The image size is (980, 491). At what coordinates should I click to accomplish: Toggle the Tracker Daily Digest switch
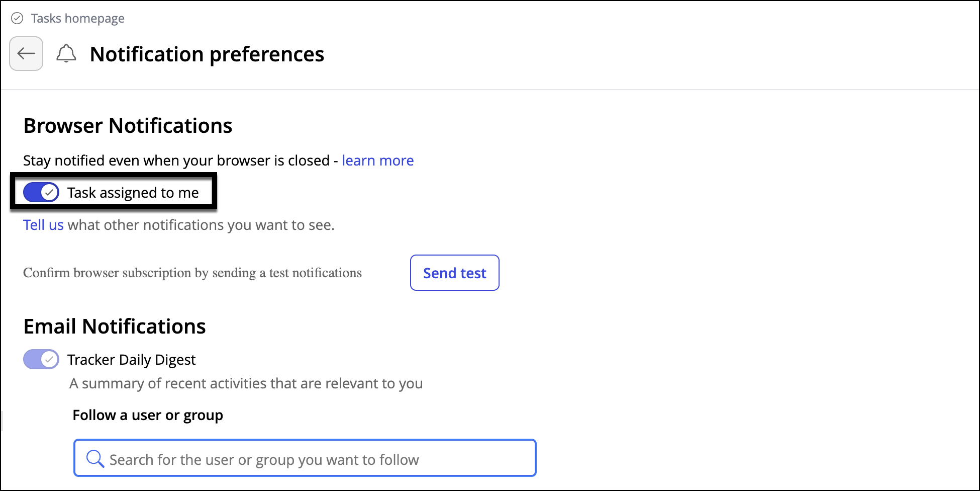point(41,359)
